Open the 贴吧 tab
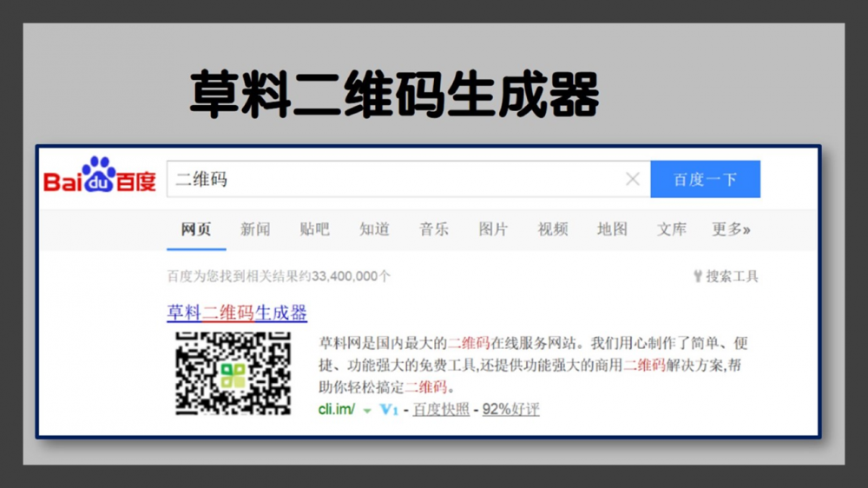This screenshot has height=488, width=868. click(x=314, y=229)
